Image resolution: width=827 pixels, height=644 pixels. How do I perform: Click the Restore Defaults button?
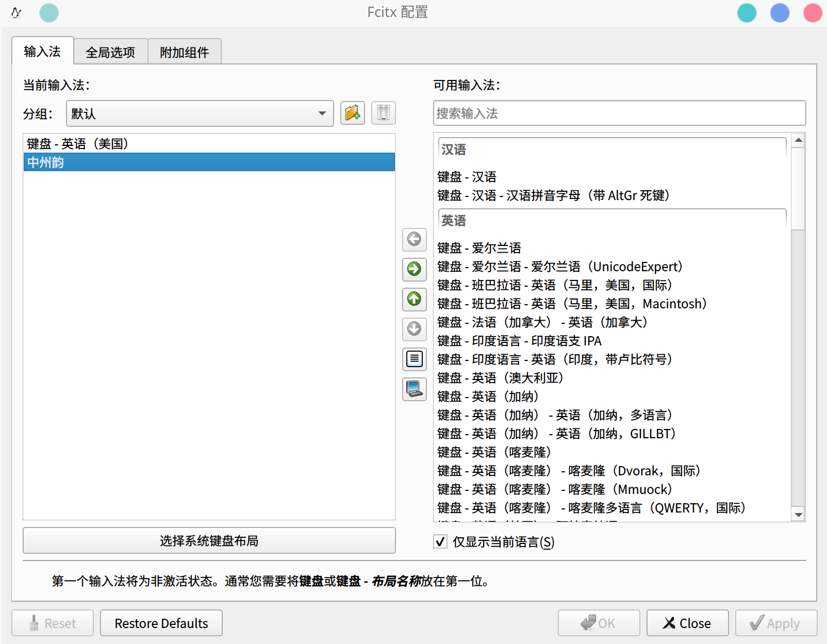click(x=161, y=623)
